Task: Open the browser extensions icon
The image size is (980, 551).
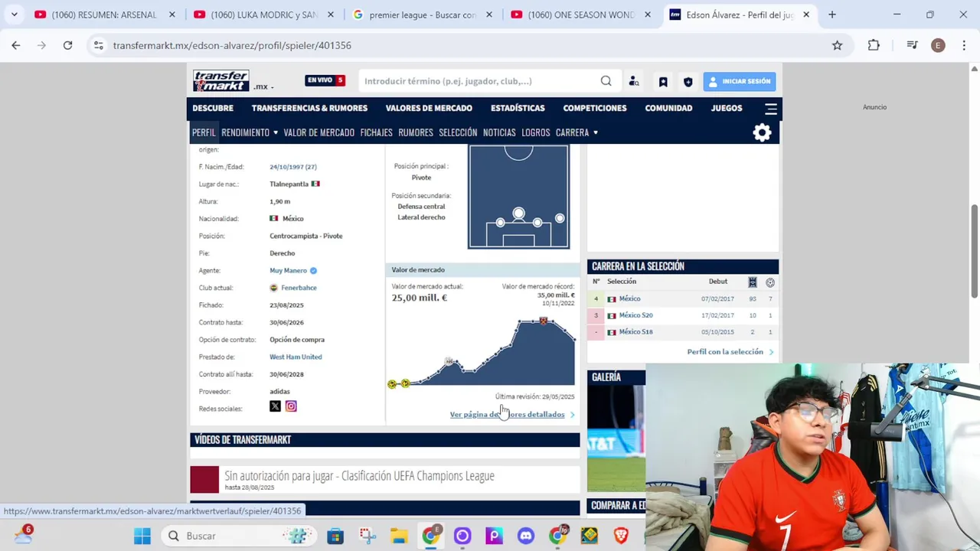Action: (x=874, y=45)
